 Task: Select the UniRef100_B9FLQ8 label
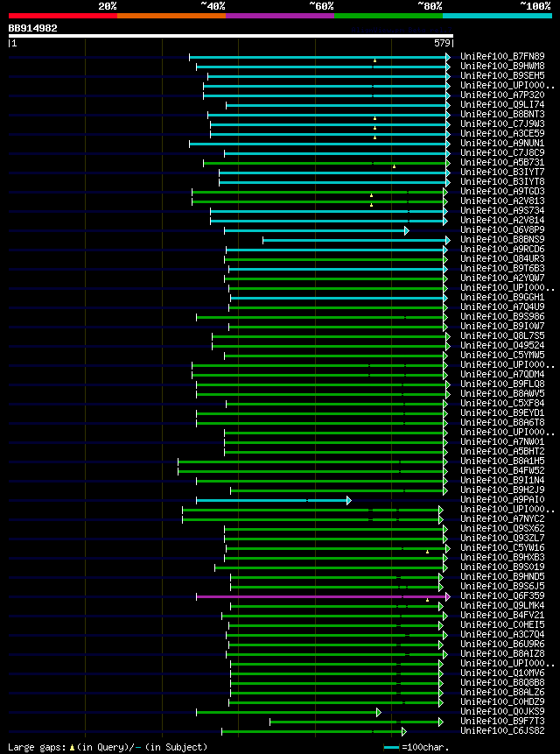pos(502,384)
